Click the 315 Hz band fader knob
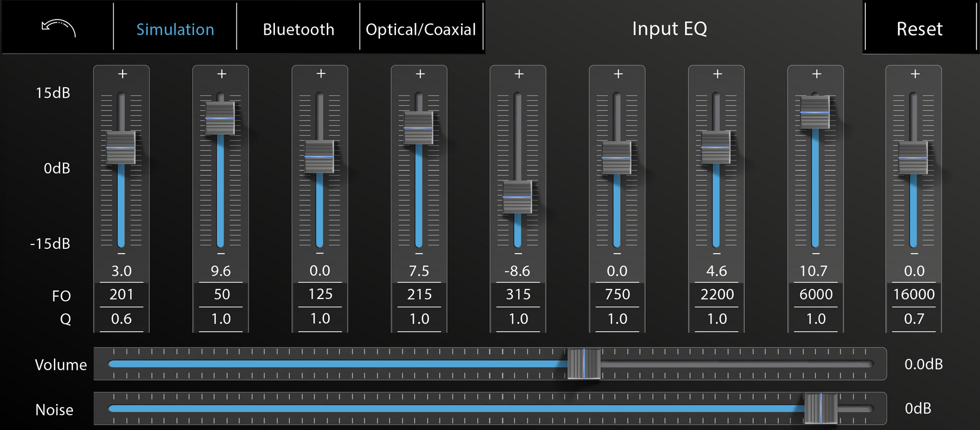This screenshot has height=430, width=980. tap(517, 197)
